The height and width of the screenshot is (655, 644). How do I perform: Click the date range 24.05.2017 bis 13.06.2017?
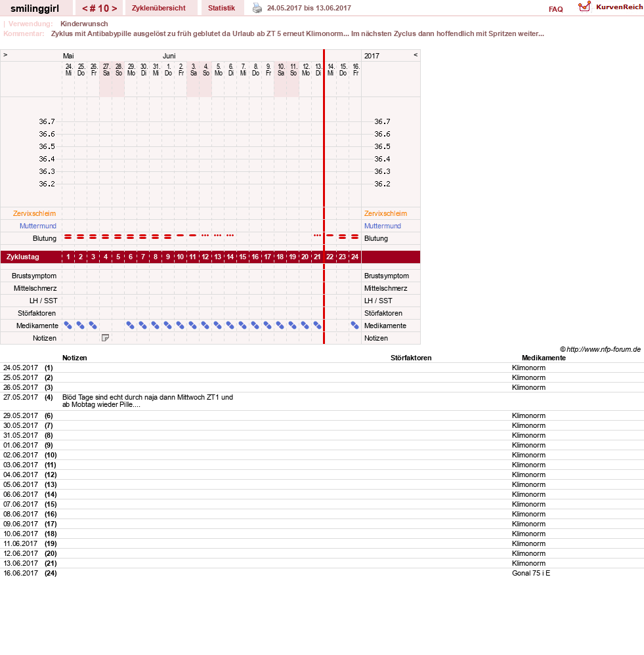(309, 8)
